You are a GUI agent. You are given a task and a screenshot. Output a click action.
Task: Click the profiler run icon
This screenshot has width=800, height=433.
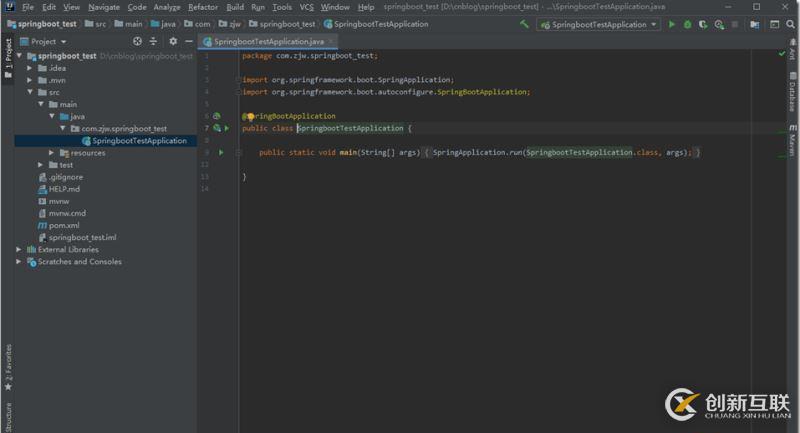point(719,24)
